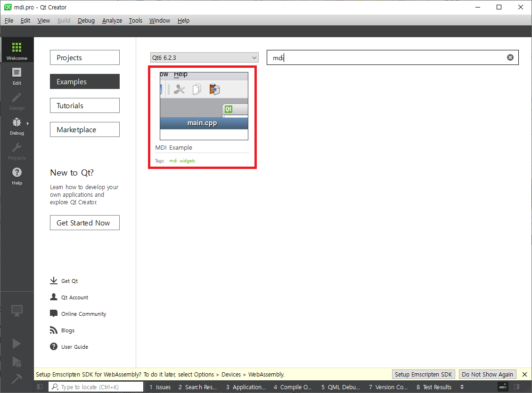
Task: Open Search Results output pane
Action: click(x=198, y=387)
